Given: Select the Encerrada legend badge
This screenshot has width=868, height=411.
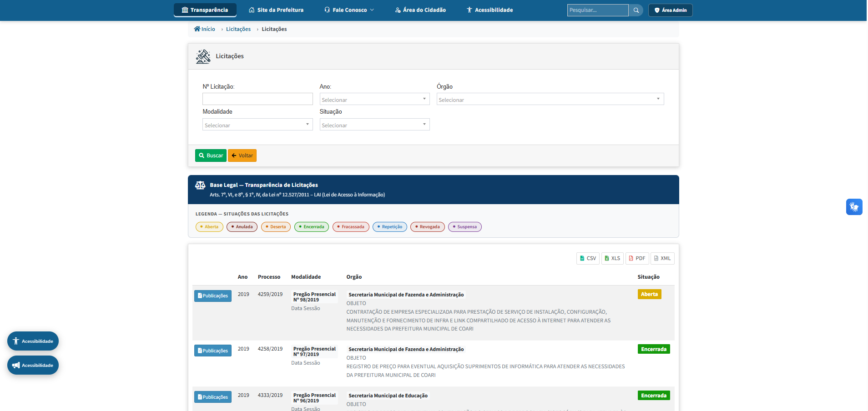Looking at the screenshot, I should (312, 227).
